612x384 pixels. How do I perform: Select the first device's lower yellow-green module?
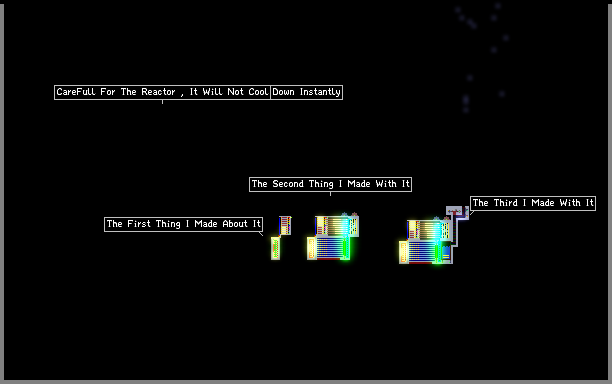point(276,248)
